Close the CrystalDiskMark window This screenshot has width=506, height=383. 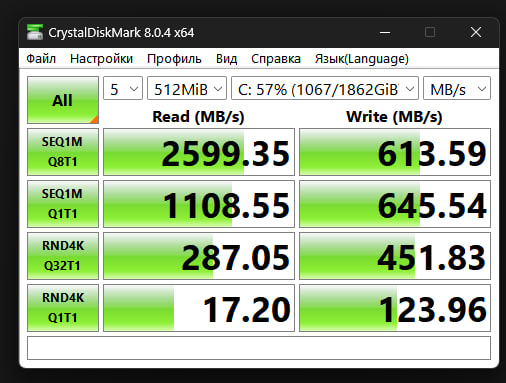pos(476,32)
